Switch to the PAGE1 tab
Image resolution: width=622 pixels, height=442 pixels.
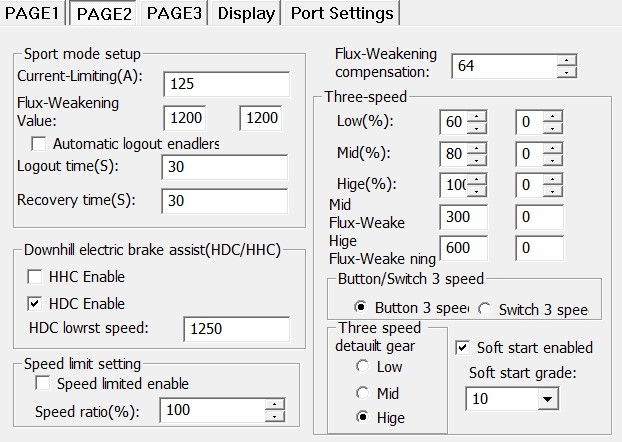pyautogui.click(x=35, y=14)
